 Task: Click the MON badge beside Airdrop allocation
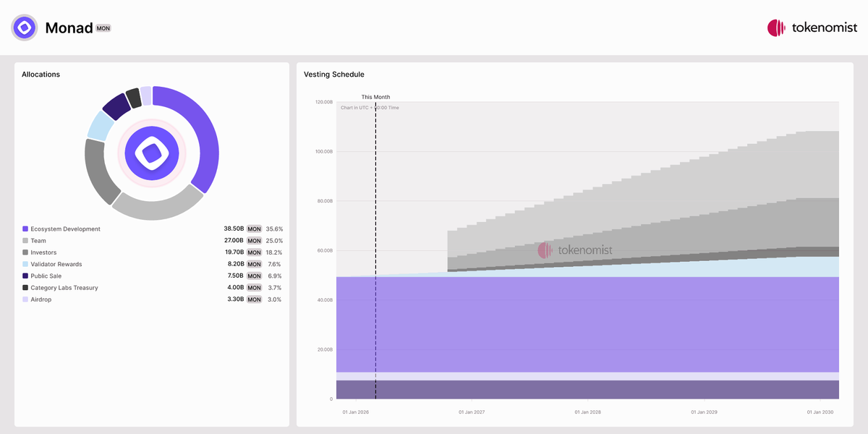tap(254, 299)
